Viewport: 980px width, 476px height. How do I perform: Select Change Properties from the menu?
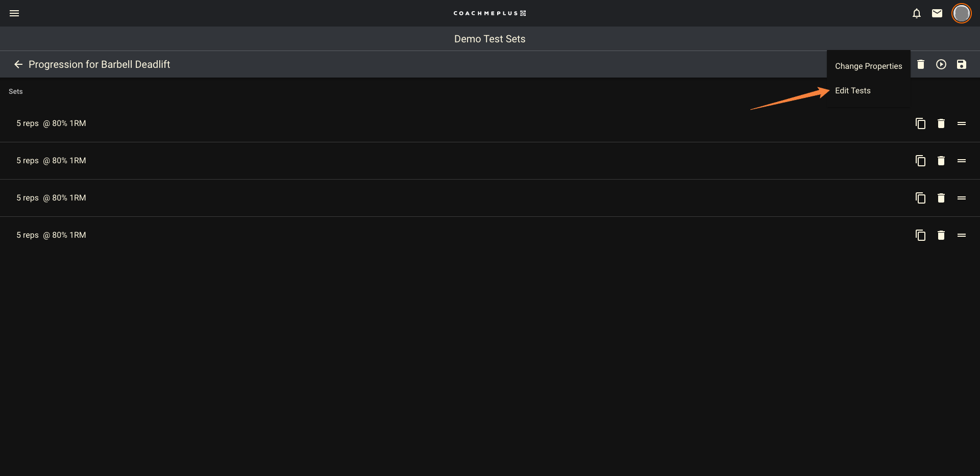click(868, 66)
